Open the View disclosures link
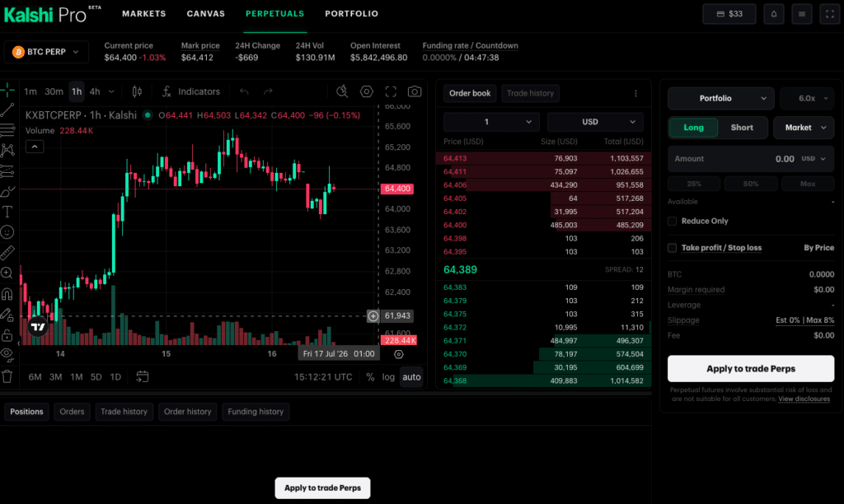 [804, 399]
